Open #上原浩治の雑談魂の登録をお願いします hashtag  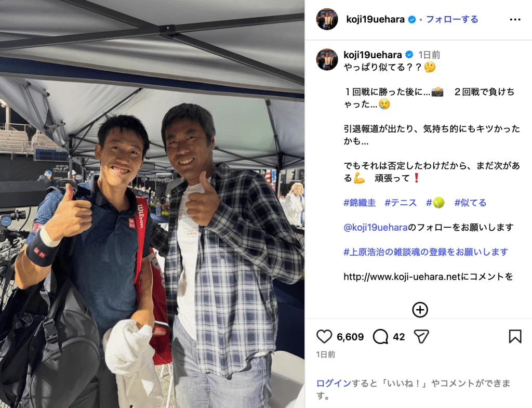pos(426,252)
